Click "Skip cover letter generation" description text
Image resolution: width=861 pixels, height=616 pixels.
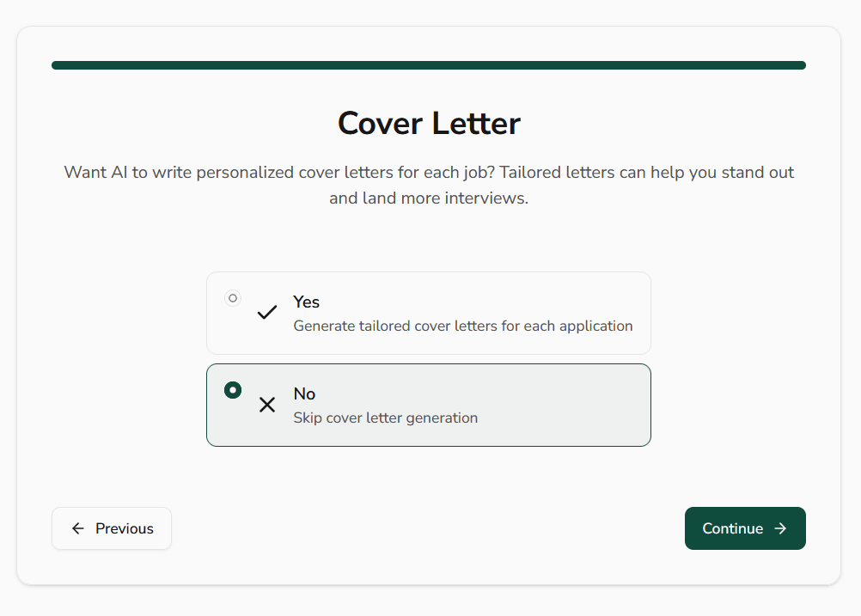coord(385,418)
